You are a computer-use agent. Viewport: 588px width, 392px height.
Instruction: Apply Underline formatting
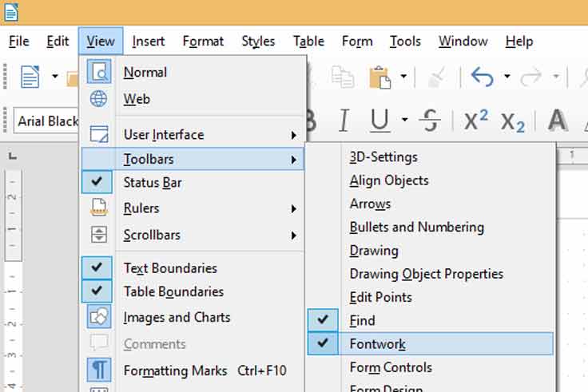tap(380, 121)
